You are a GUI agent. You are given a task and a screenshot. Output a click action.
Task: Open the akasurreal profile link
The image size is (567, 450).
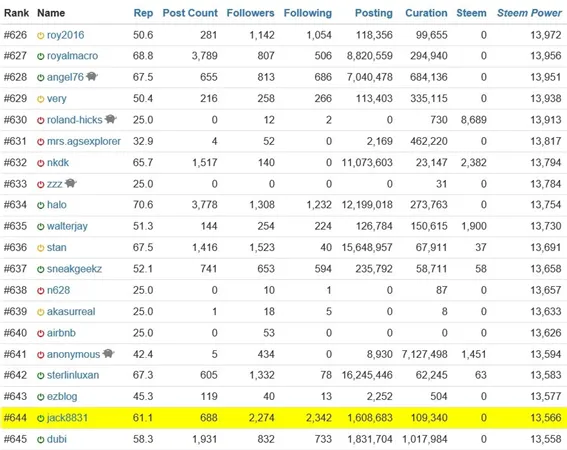[x=71, y=312]
